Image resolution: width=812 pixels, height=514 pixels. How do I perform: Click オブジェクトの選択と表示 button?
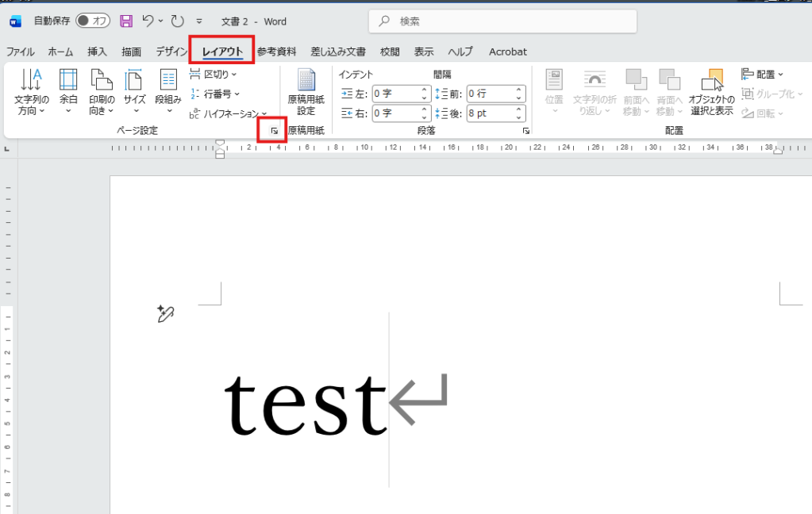tap(710, 91)
